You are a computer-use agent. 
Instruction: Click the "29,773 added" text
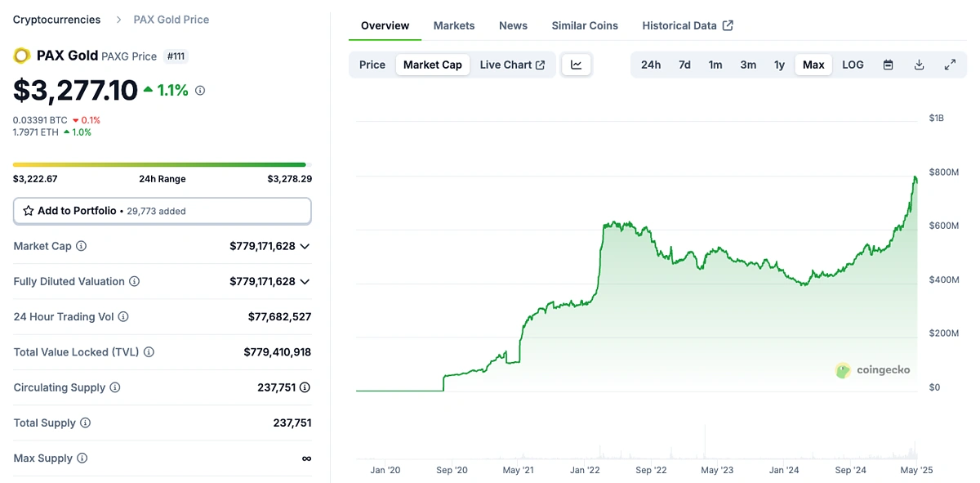(156, 212)
